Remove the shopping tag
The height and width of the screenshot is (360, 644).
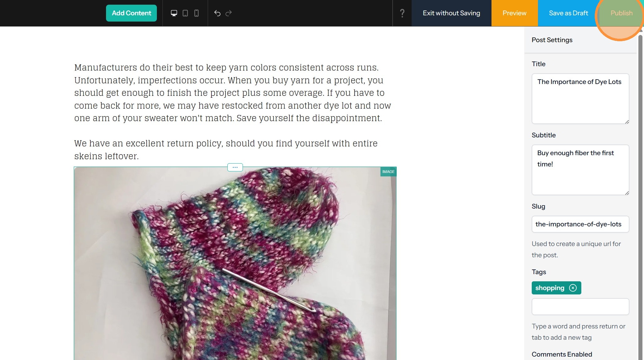(573, 288)
